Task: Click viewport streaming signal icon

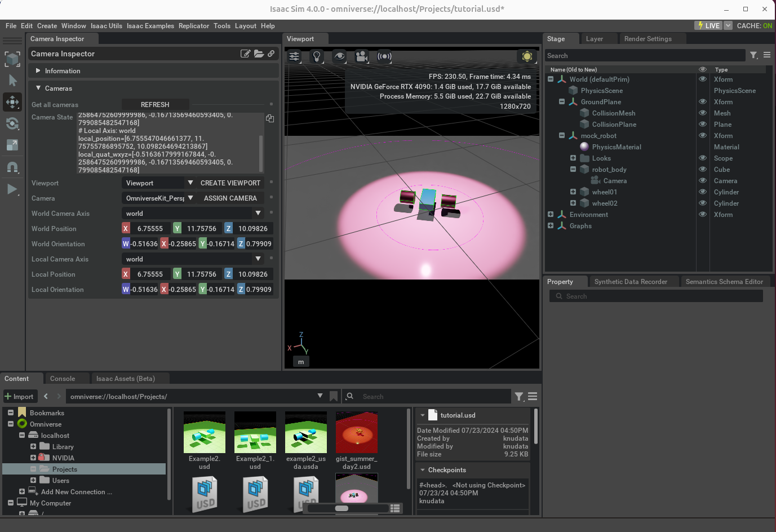Action: pyautogui.click(x=384, y=56)
